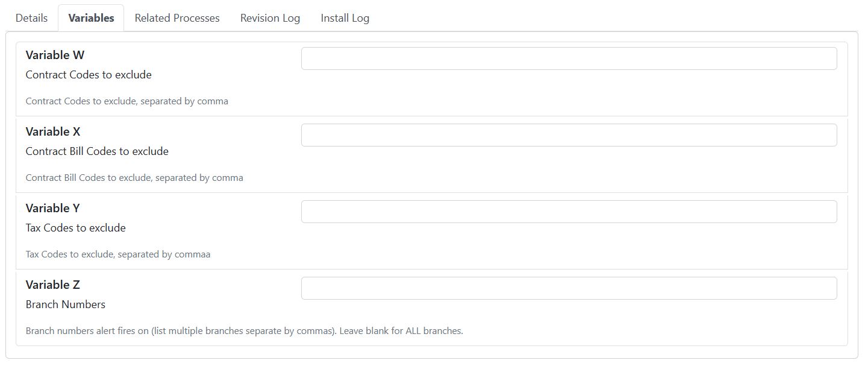Focus the Variable X text box

point(569,135)
